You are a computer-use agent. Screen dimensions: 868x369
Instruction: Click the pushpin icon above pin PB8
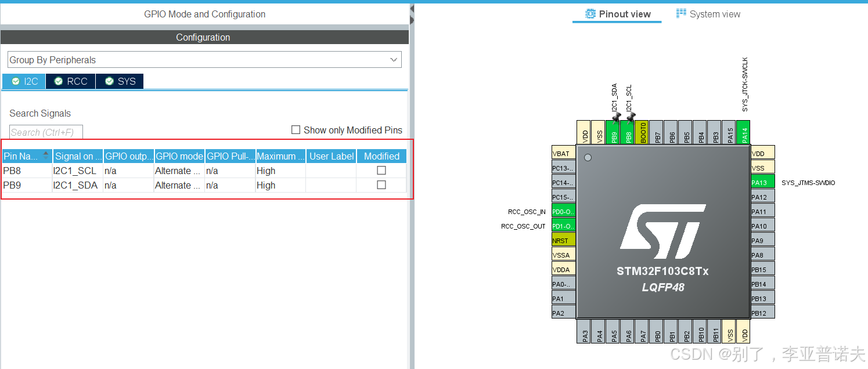[x=631, y=117]
